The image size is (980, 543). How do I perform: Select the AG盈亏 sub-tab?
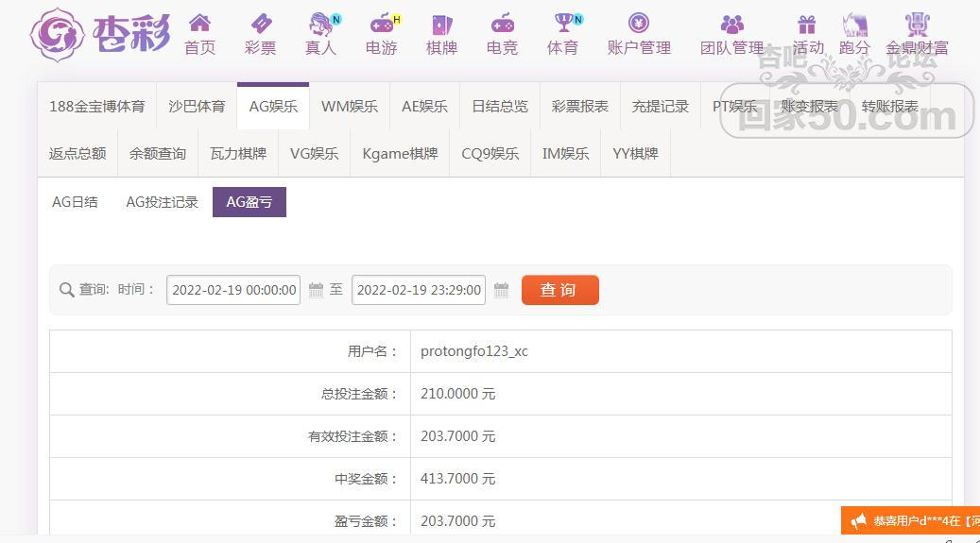tap(249, 202)
